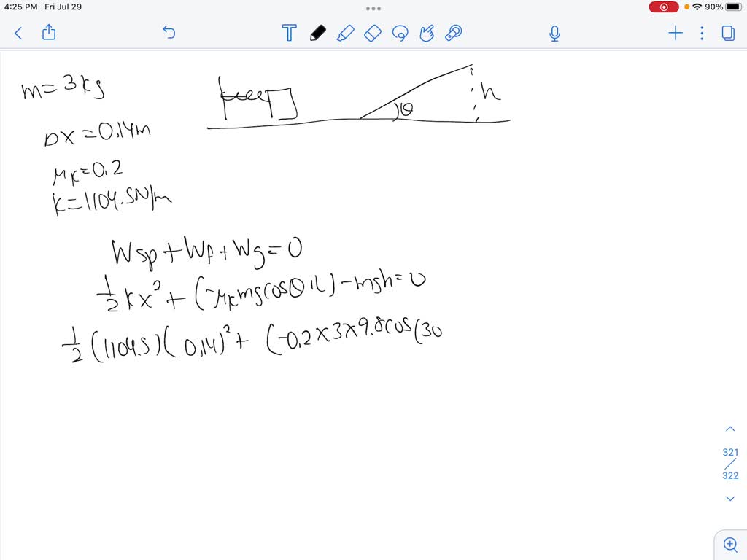Go to the next page with down chevron

pos(730,498)
